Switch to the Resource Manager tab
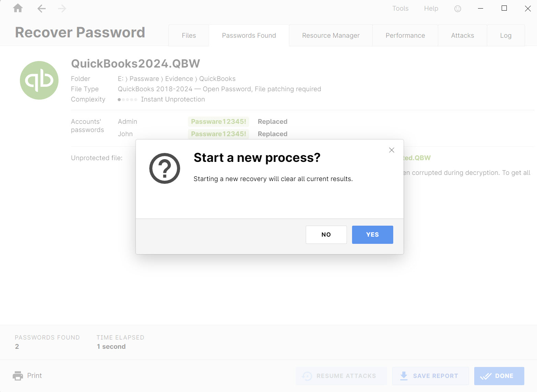537x392 pixels. tap(330, 35)
